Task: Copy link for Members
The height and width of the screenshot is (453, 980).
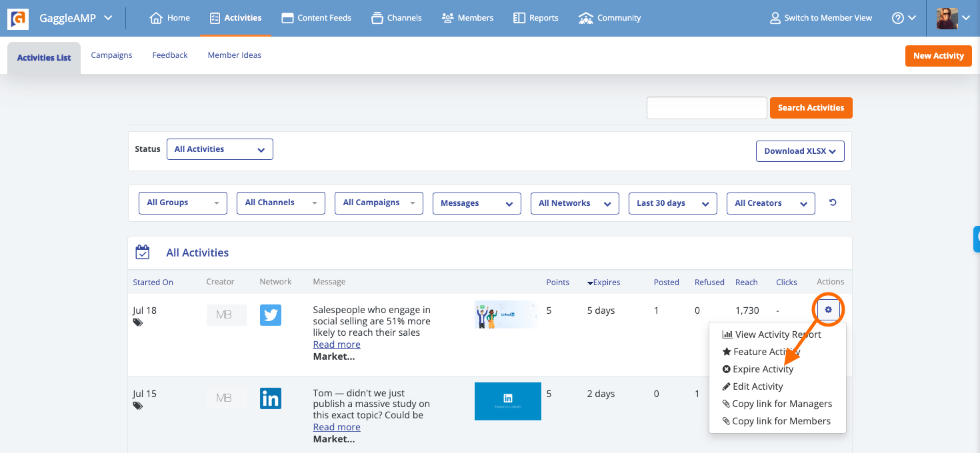Action: (x=777, y=421)
